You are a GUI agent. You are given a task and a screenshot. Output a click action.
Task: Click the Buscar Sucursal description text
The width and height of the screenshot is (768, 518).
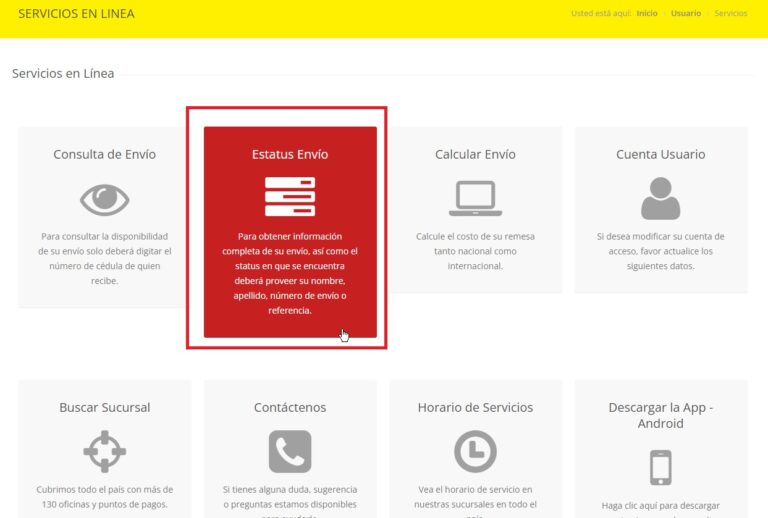[104, 497]
